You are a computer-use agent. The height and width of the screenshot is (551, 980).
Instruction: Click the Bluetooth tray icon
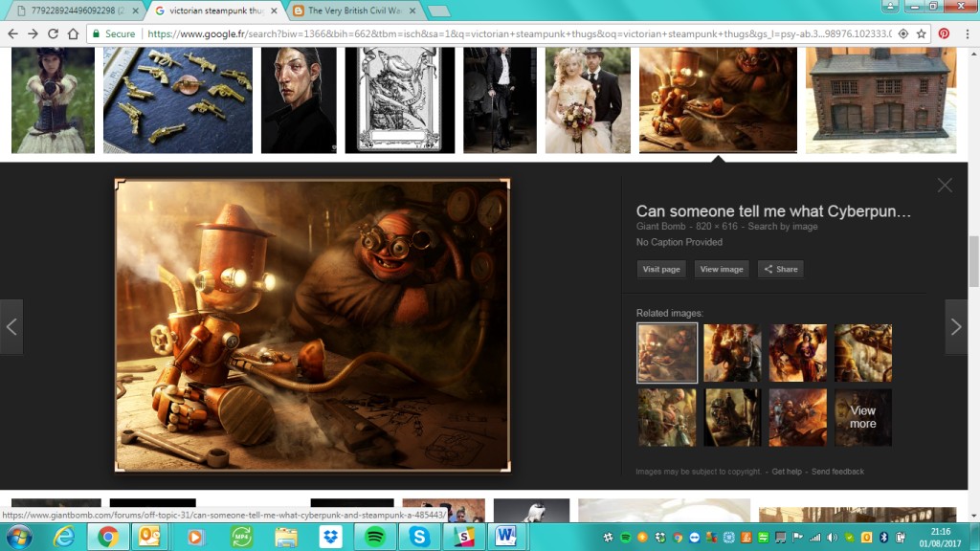click(883, 537)
